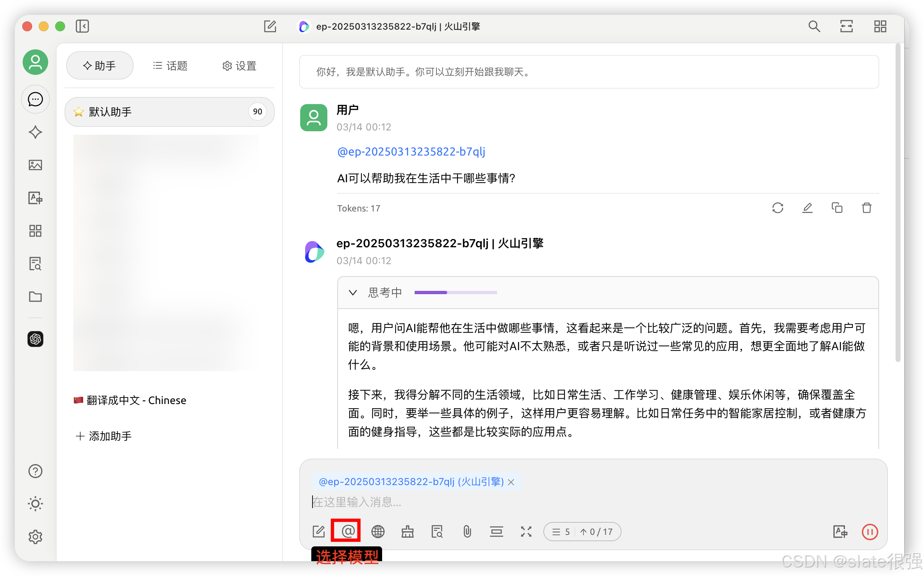Delete the user message with trash icon
Screen dimensions: 924x576
(866, 208)
